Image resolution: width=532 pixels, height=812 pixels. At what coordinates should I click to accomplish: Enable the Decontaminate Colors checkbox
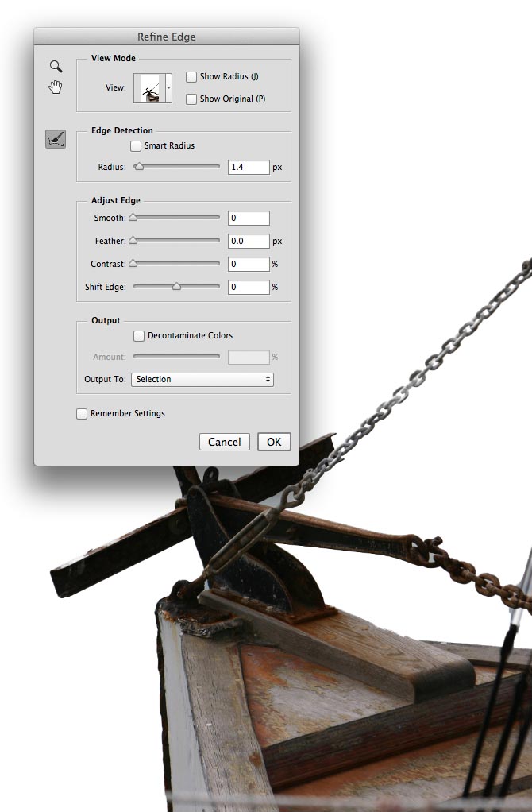point(139,336)
